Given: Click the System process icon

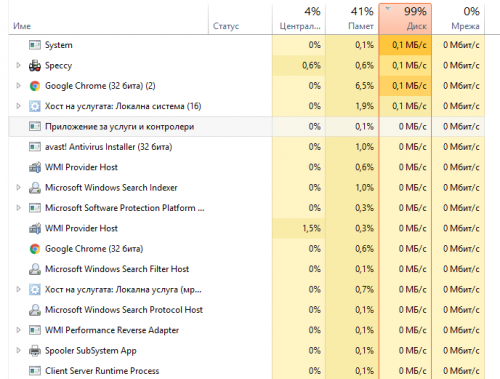Looking at the screenshot, I should pyautogui.click(x=35, y=45).
